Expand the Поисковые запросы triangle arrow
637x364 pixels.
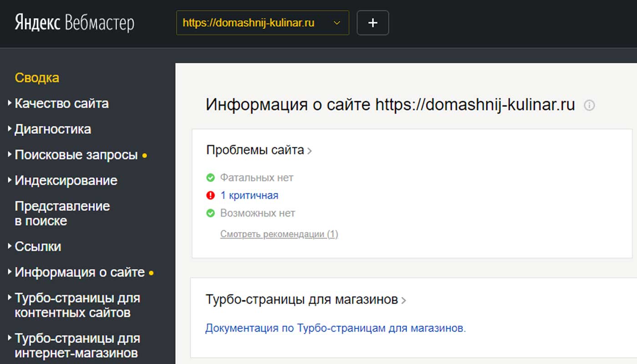click(10, 155)
